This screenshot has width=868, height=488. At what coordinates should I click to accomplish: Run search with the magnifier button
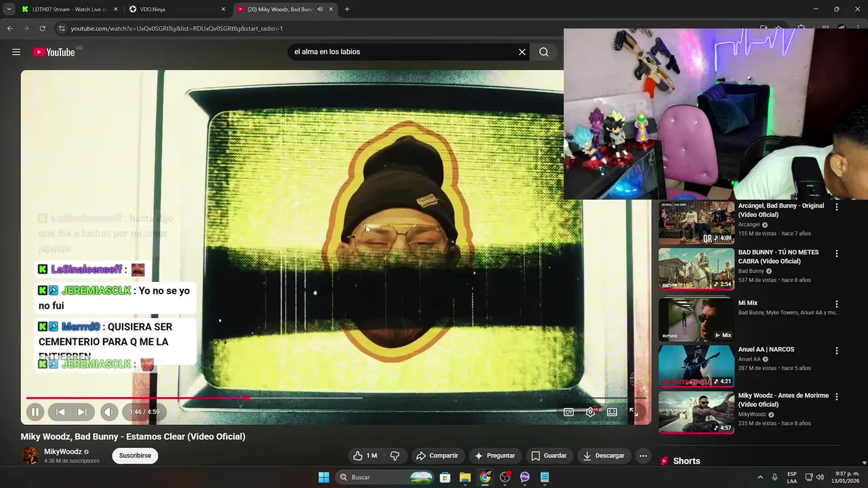[544, 52]
